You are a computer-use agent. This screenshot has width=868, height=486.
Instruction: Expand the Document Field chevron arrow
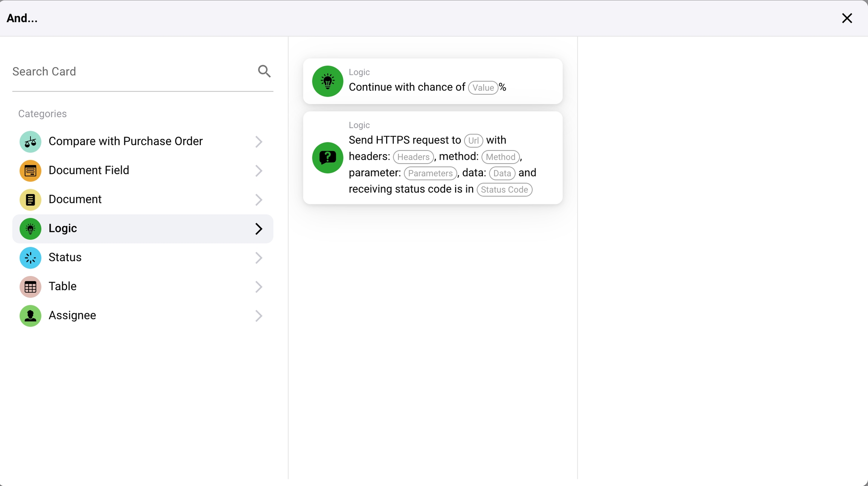(x=258, y=171)
